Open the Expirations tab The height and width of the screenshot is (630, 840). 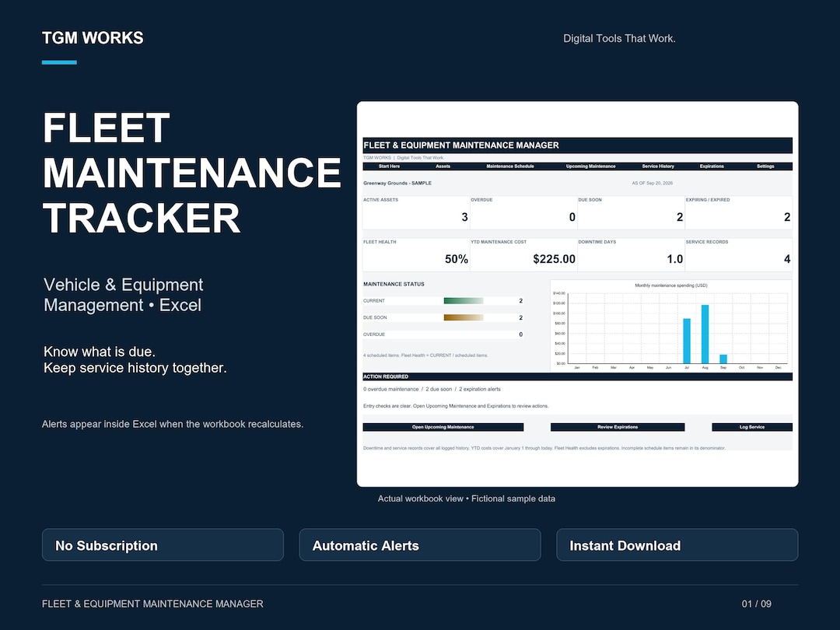pyautogui.click(x=712, y=166)
